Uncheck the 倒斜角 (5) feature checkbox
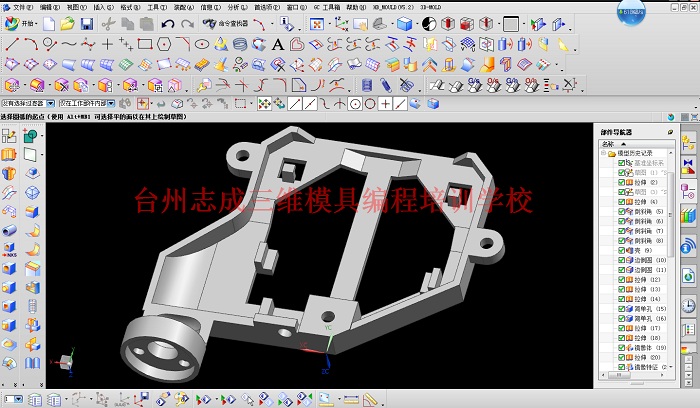 pos(621,212)
